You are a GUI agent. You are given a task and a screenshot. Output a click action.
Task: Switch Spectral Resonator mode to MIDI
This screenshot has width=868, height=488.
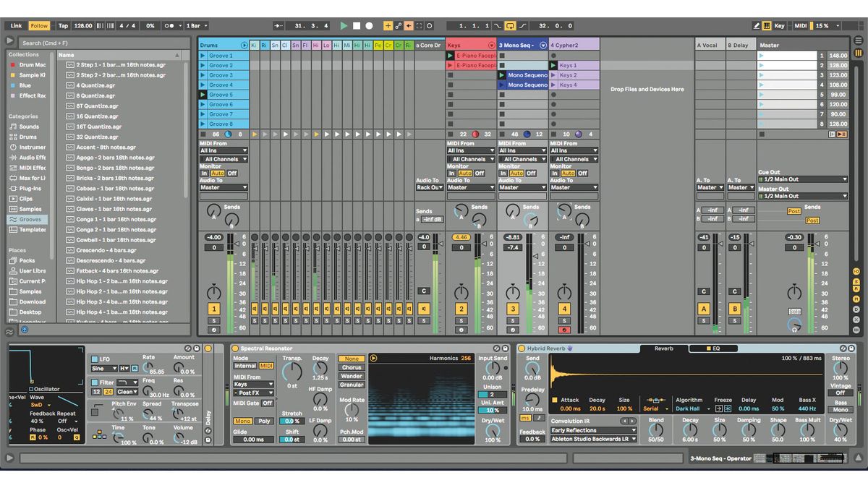point(267,366)
